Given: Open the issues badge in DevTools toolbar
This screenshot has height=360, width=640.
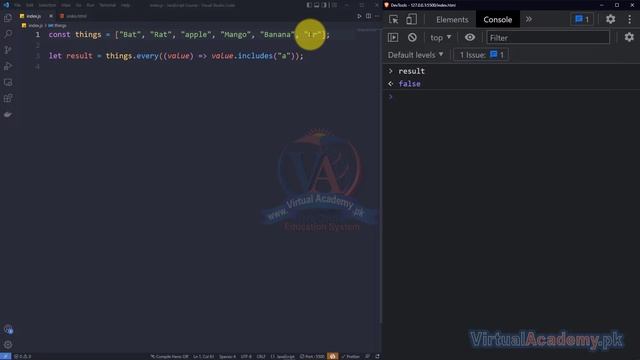Looking at the screenshot, I should [x=582, y=19].
